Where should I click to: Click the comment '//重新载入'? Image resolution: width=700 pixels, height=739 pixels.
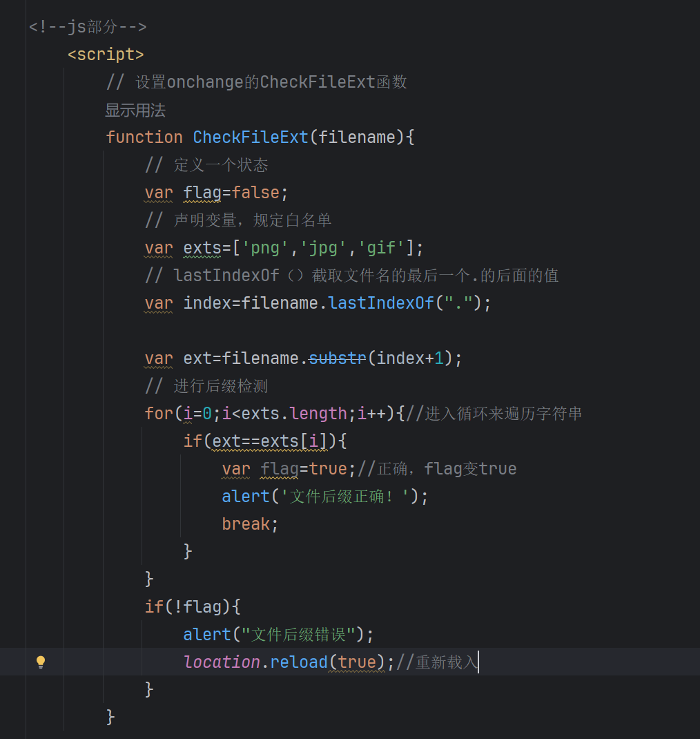[437, 662]
